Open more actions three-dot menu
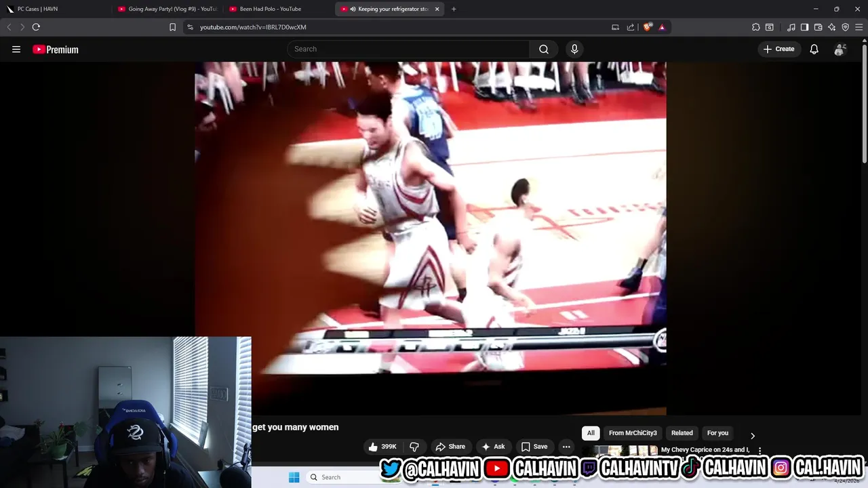 pyautogui.click(x=566, y=447)
